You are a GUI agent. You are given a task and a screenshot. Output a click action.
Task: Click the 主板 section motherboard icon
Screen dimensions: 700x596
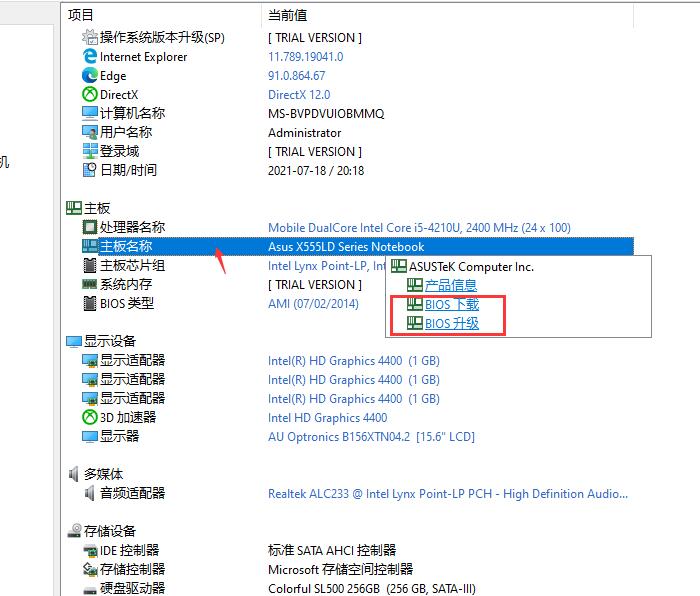[74, 208]
